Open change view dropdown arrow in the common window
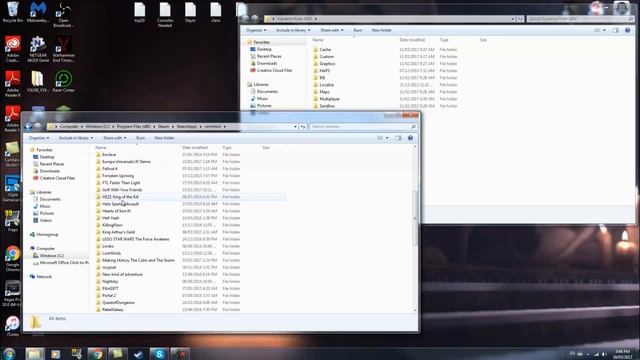Viewport: 640px width, 360px height. click(x=387, y=138)
